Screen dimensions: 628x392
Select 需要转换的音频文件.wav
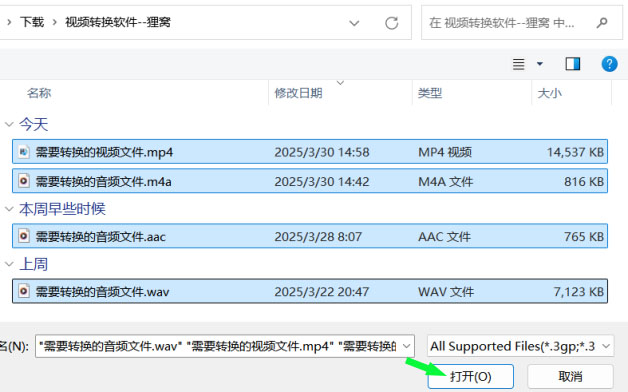pyautogui.click(x=103, y=291)
